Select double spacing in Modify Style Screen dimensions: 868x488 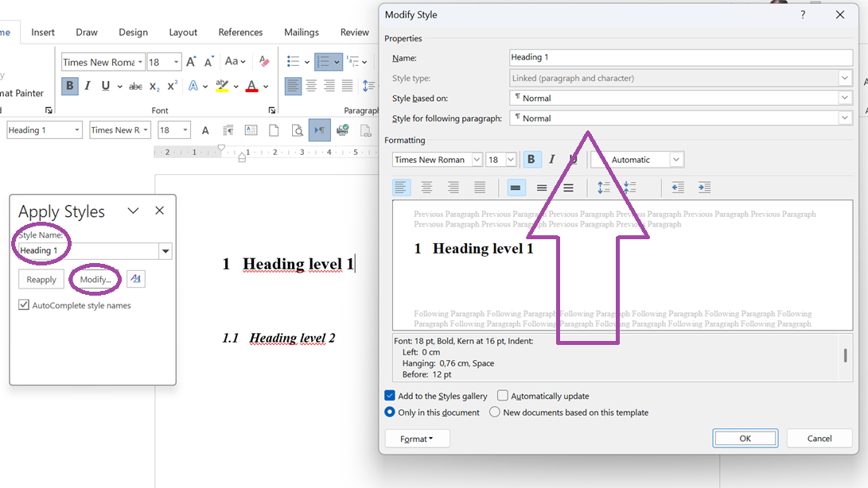click(x=569, y=188)
